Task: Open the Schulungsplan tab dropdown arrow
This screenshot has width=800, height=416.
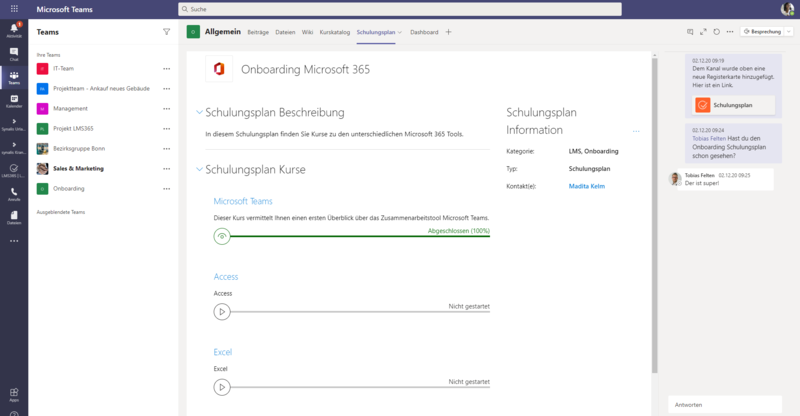Action: click(x=399, y=32)
